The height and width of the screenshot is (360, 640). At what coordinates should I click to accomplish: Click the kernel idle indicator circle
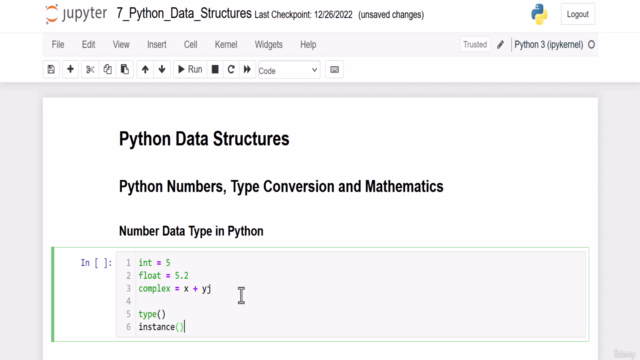click(x=591, y=44)
